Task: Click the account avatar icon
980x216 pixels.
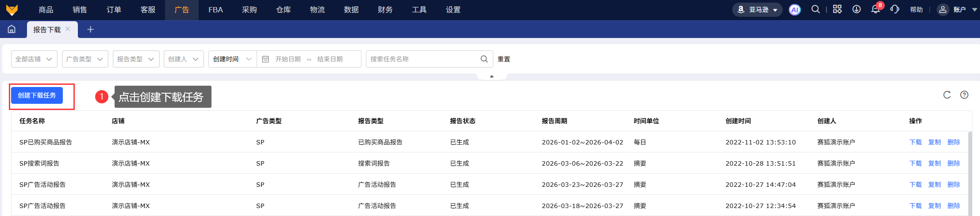Action: coord(943,10)
